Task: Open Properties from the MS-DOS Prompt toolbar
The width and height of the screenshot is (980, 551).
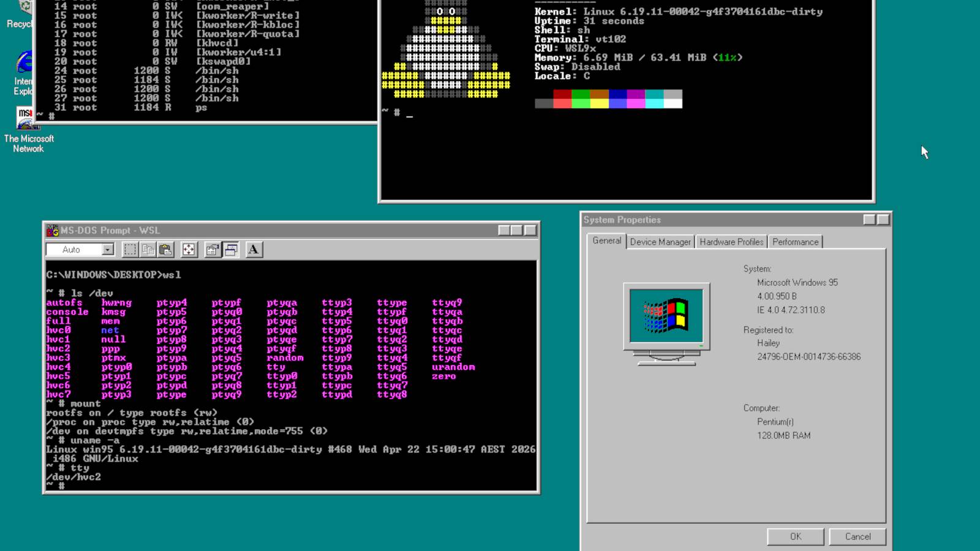Action: 212,249
